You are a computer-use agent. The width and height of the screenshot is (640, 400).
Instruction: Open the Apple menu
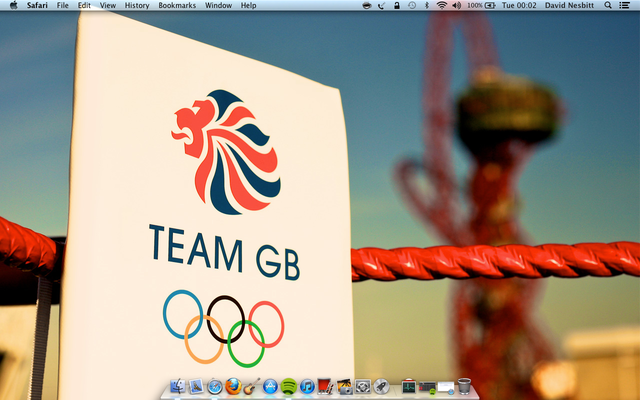tap(13, 5)
